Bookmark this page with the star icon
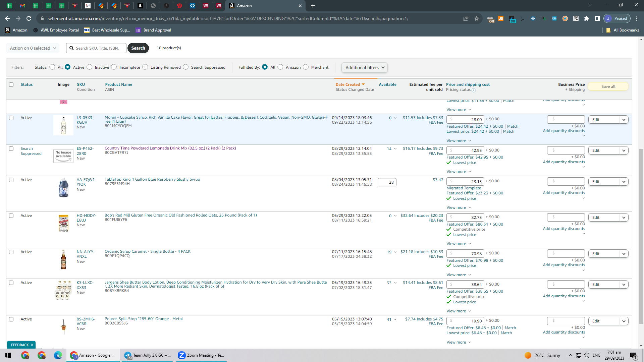The height and width of the screenshot is (362, 644). tap(477, 18)
